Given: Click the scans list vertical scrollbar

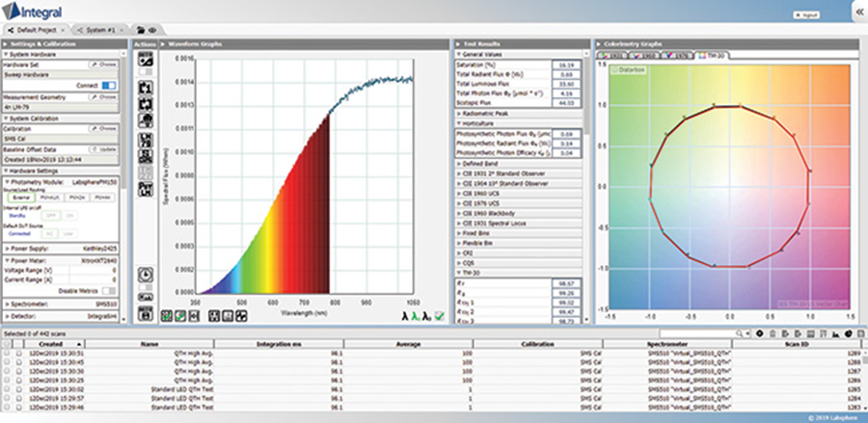Looking at the screenshot, I should pyautogui.click(x=865, y=359).
